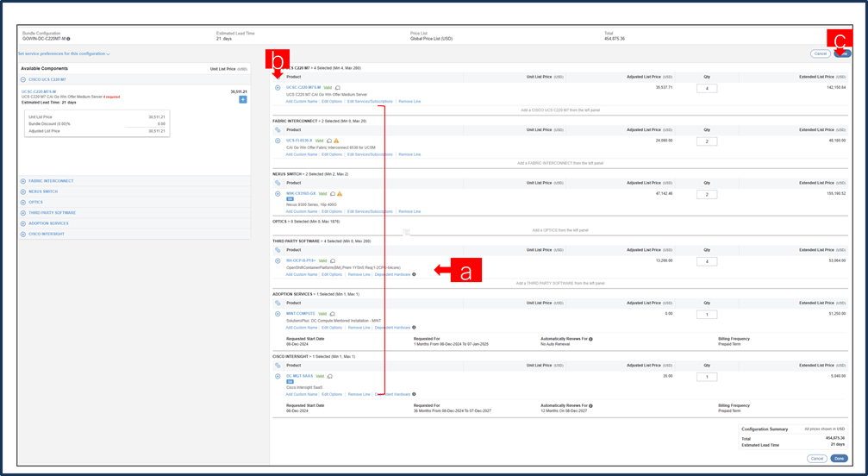868x476 pixels.
Task: Open UCSC-C220-M7S-M link in Available Components
Action: coord(39,92)
